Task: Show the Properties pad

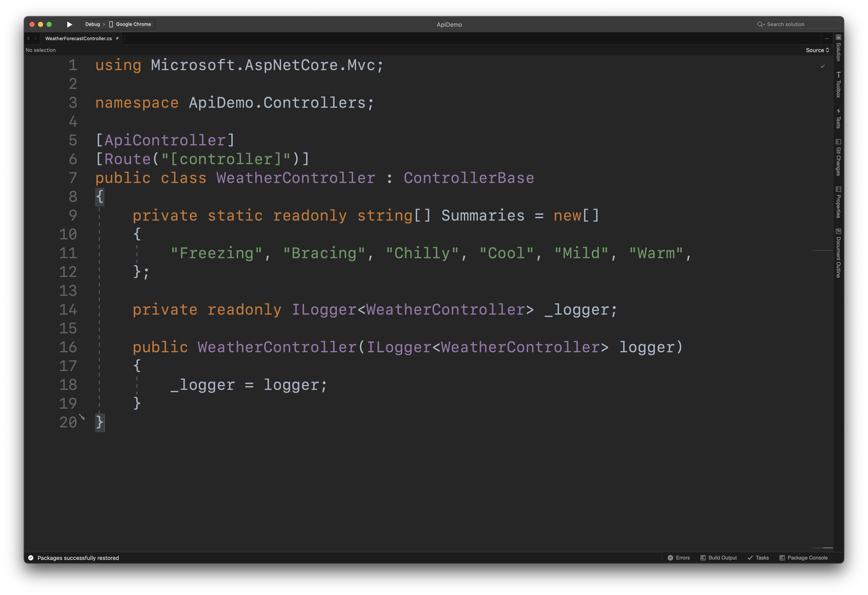Action: pyautogui.click(x=839, y=202)
